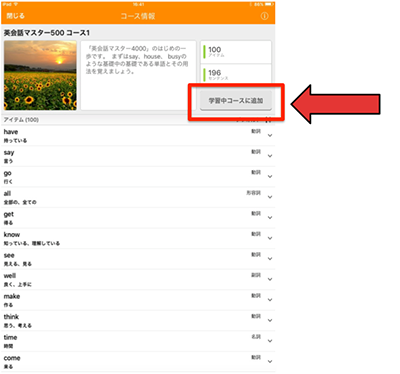Click the 100 アイテム count box
The image size is (400, 374).
click(x=236, y=52)
